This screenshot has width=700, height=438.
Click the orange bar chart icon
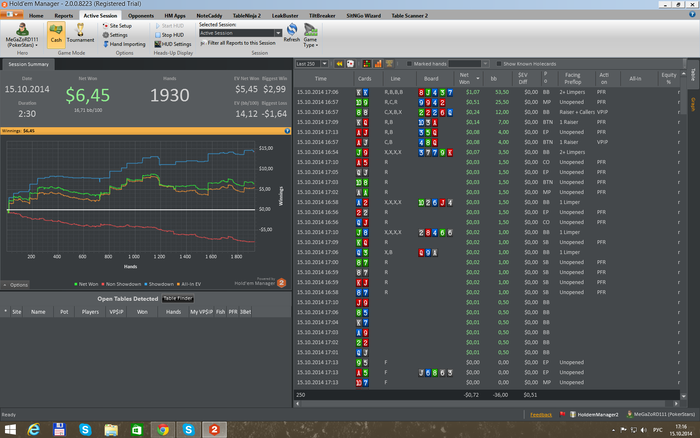[378, 64]
